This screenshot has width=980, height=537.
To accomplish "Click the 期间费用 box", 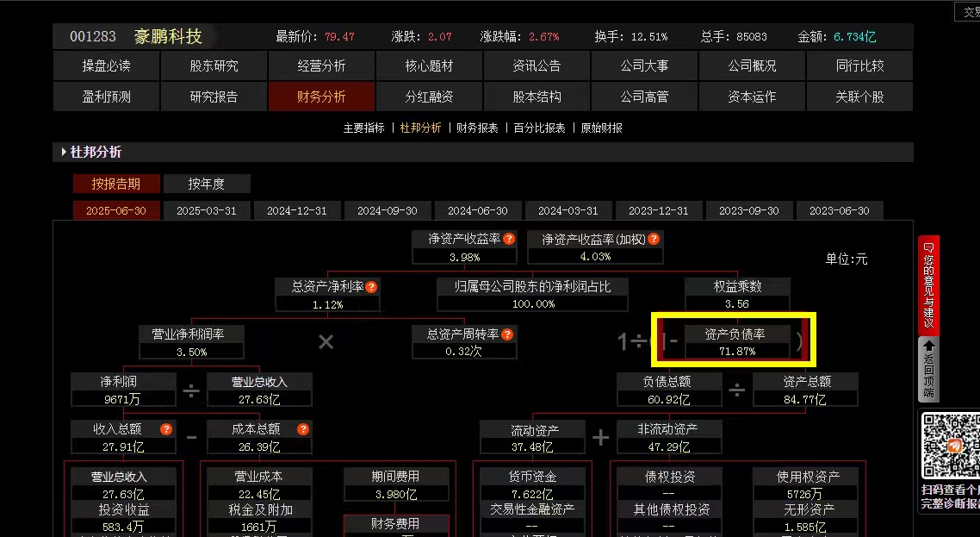I will point(396,485).
